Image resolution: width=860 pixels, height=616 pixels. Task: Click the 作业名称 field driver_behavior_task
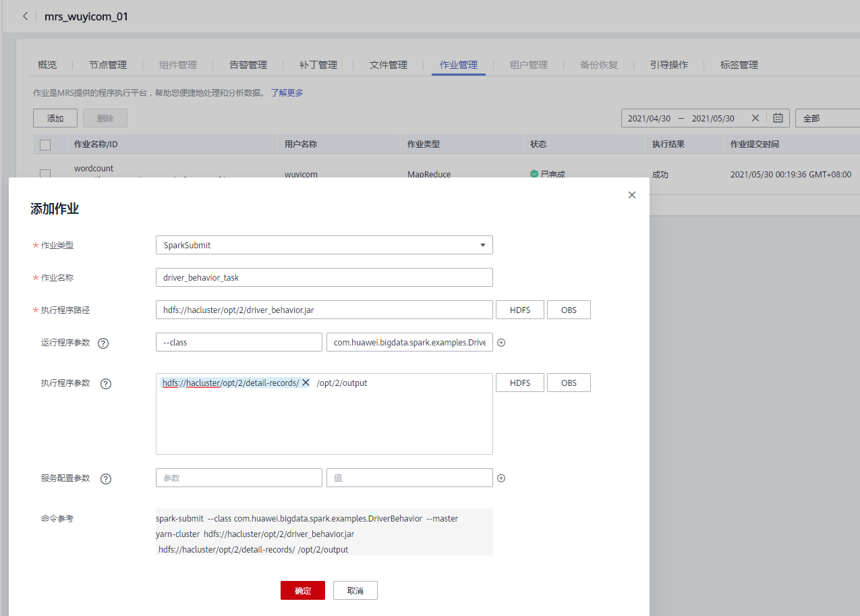324,277
